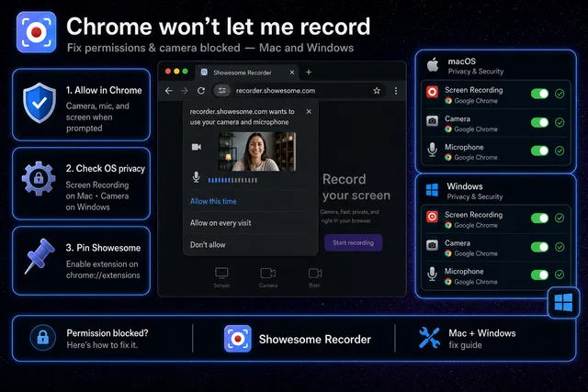The image size is (588, 392).
Task: Choose Allow this time in the popup
Action: point(213,201)
